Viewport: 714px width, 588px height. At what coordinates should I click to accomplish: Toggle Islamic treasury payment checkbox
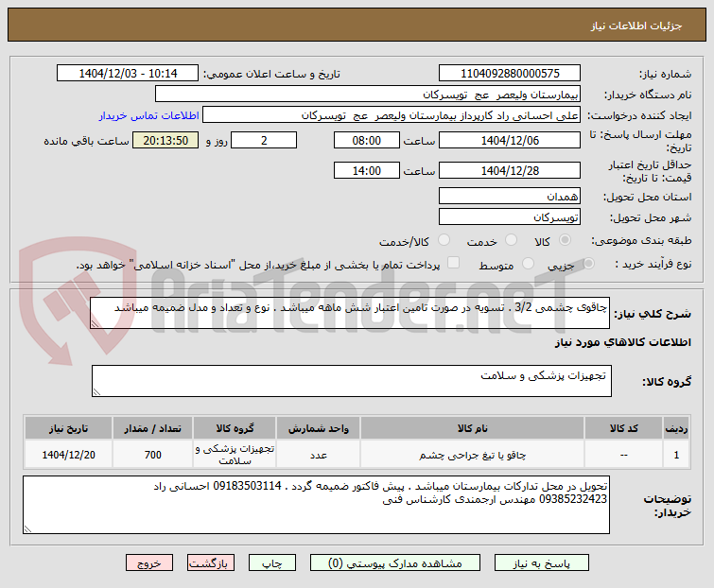pos(453,263)
